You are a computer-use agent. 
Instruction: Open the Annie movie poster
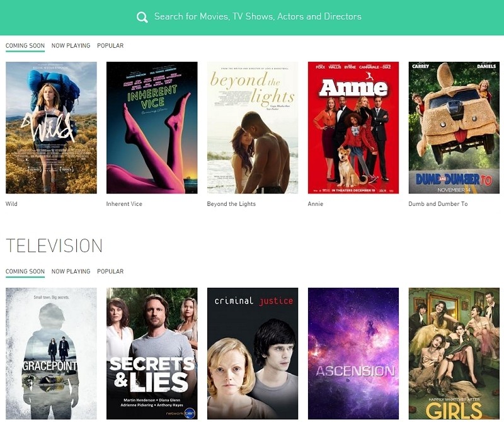353,128
